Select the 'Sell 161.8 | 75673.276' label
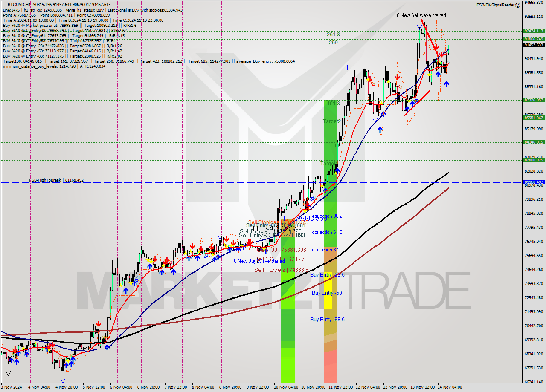 coord(281,259)
